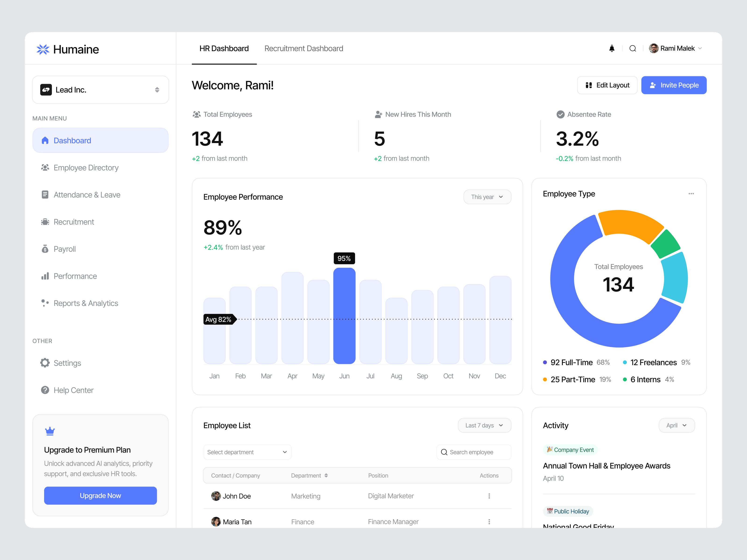Screen dimensions: 747x560
Task: Click the Invite People button
Action: click(x=674, y=85)
